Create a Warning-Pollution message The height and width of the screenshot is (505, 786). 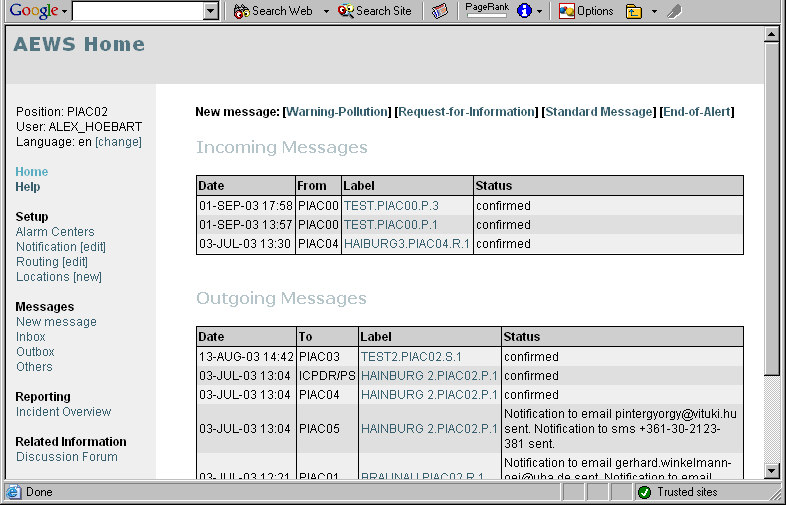click(337, 112)
